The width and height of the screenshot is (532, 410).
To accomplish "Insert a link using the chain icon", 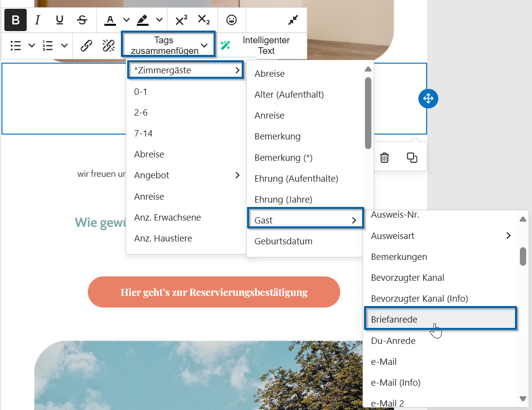I will coord(86,46).
